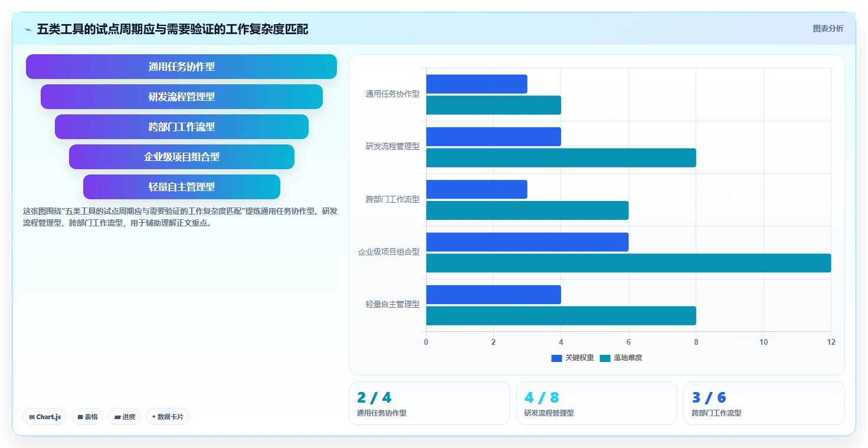Click the 关键权重 bar for 企业级项目组合型
The height and width of the screenshot is (448, 868).
tap(527, 242)
